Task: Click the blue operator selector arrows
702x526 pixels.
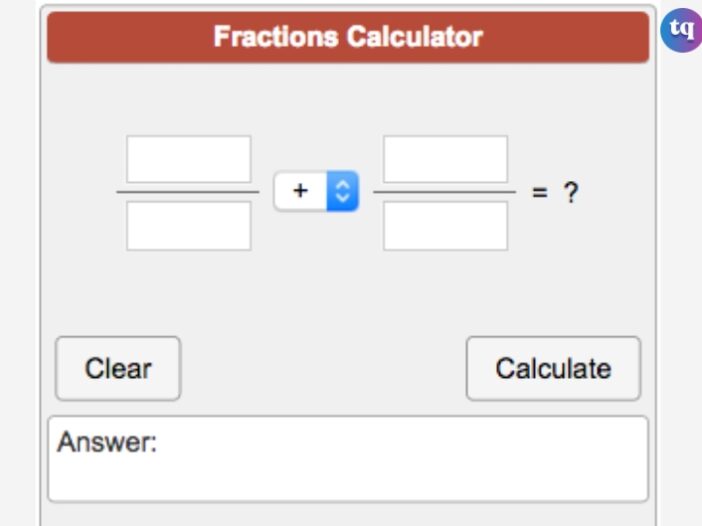Action: [x=342, y=191]
